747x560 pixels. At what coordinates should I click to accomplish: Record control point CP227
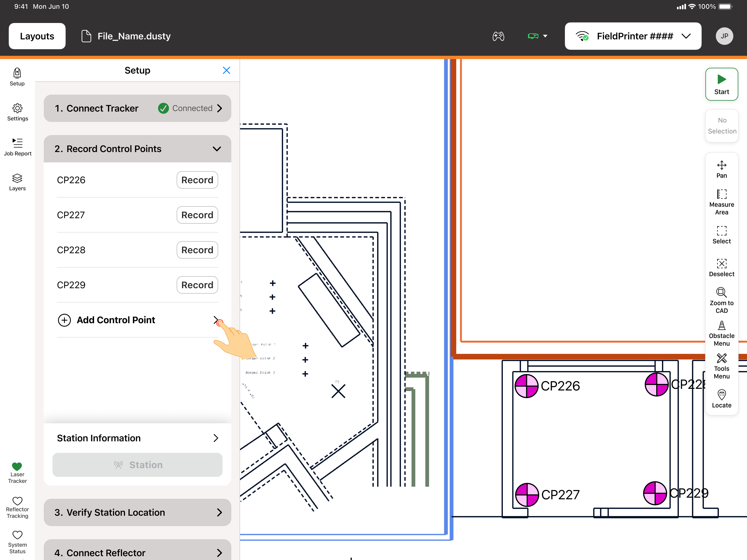197,215
